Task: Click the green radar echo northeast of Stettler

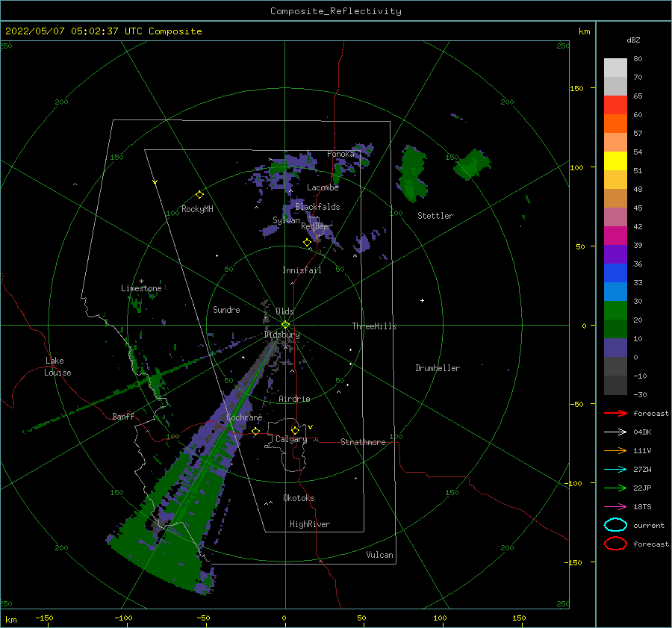Action: pos(473,164)
